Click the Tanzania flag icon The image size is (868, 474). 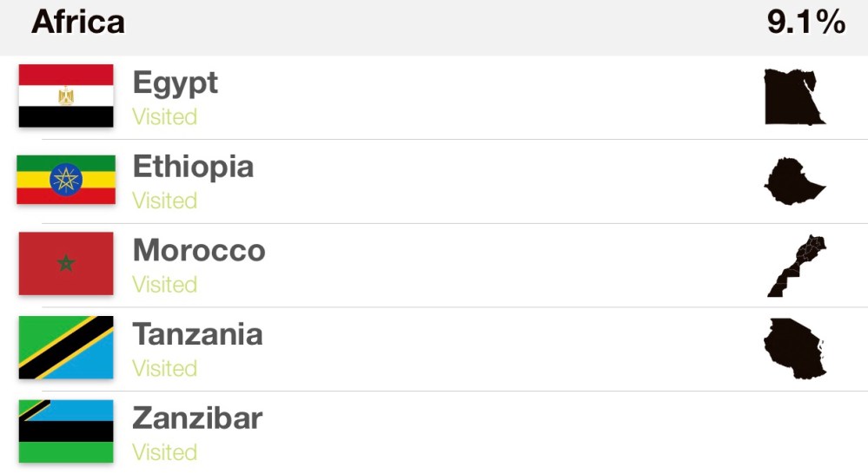pyautogui.click(x=66, y=347)
